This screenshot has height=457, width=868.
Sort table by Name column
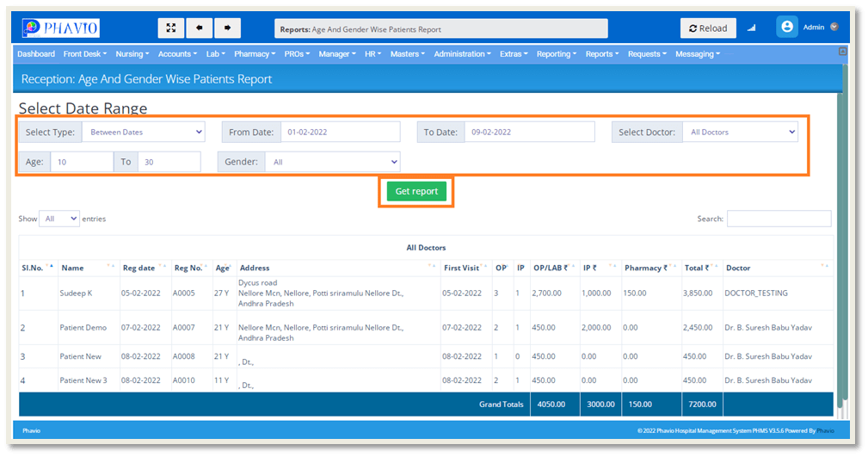pyautogui.click(x=88, y=268)
